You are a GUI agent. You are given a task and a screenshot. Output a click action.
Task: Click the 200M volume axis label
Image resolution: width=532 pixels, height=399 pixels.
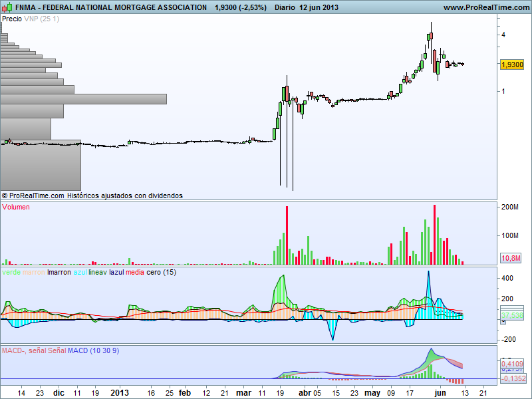point(510,207)
